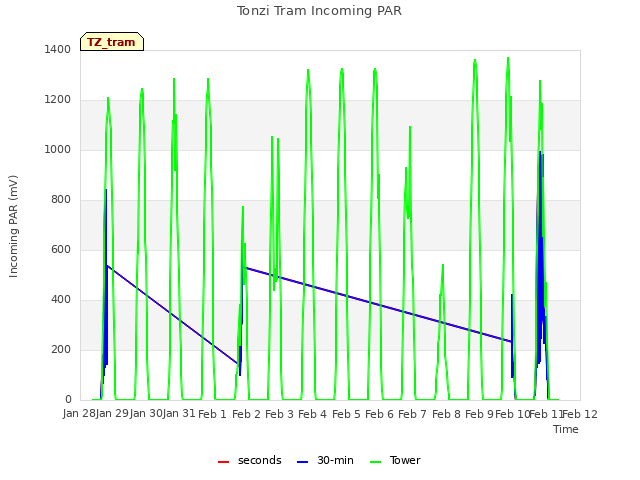Click the 'Tower' legend label
Screen dimensions: 640x480
tap(405, 460)
